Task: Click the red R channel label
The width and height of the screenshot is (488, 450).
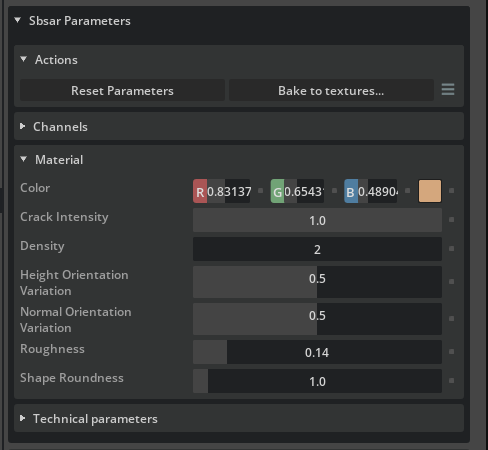Action: click(x=200, y=191)
